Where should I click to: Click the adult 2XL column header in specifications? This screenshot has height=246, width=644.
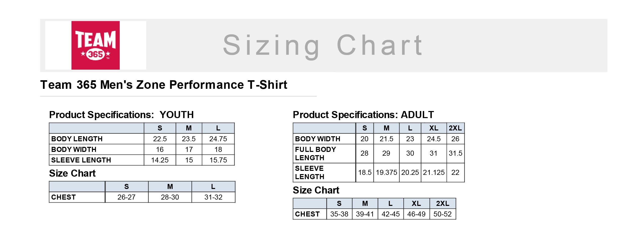455,128
